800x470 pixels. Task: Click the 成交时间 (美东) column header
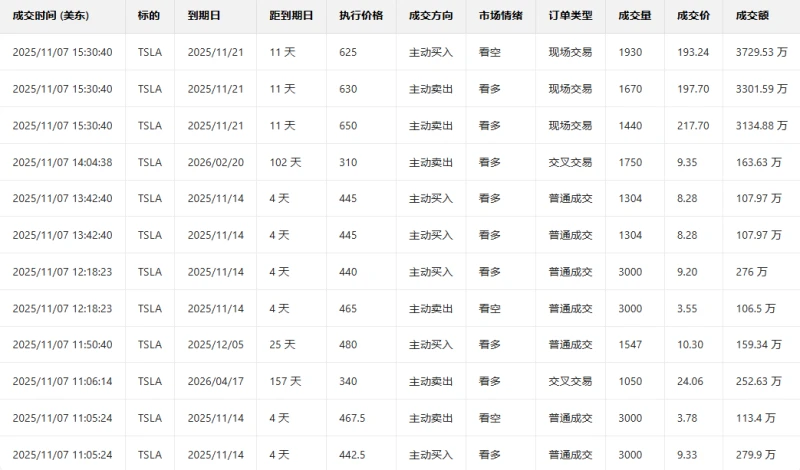[x=48, y=17]
